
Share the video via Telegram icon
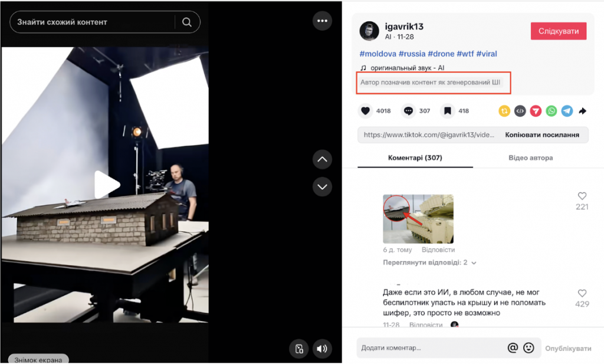point(566,111)
